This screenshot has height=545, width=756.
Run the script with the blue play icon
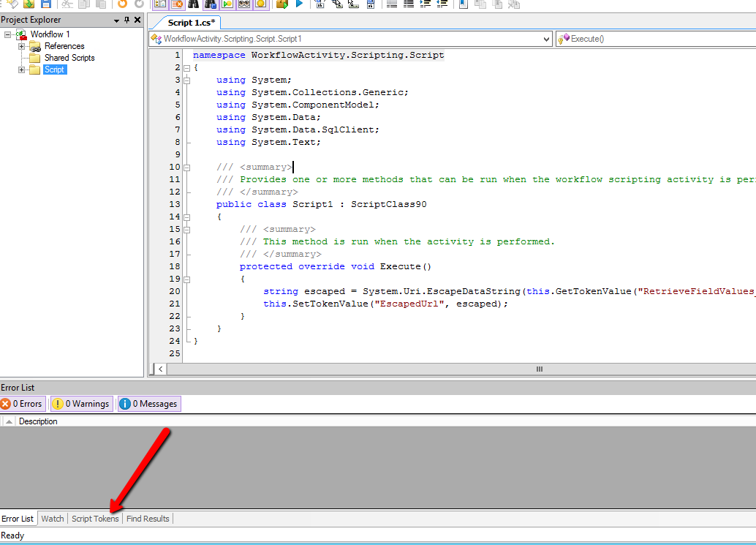[x=299, y=4]
